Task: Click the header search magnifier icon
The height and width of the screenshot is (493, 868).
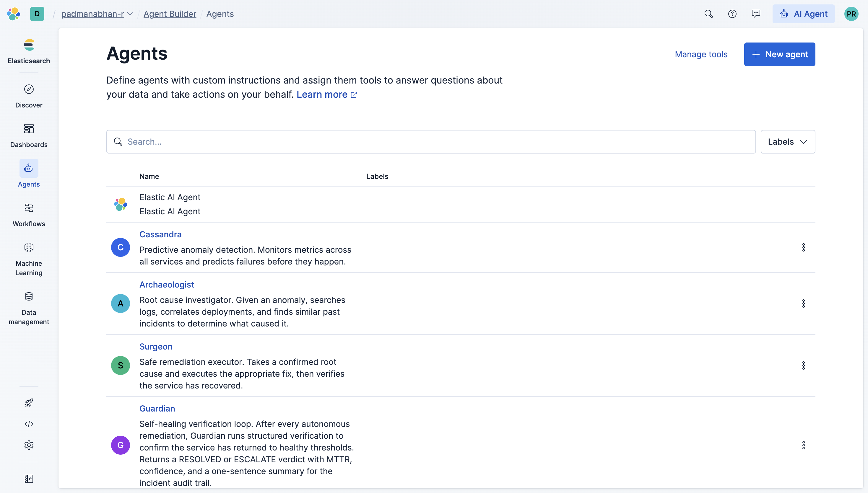Action: coord(708,14)
